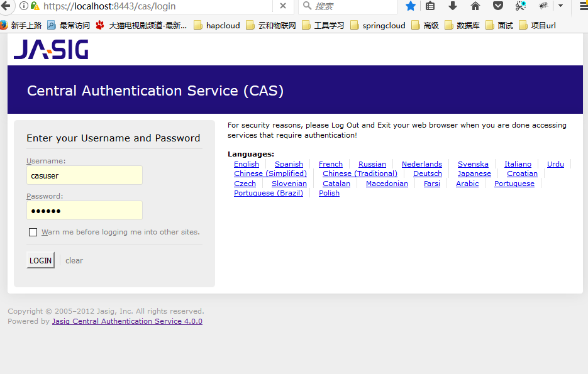Open the 数据库 bookmarks folder
588x374 pixels.
coord(462,26)
